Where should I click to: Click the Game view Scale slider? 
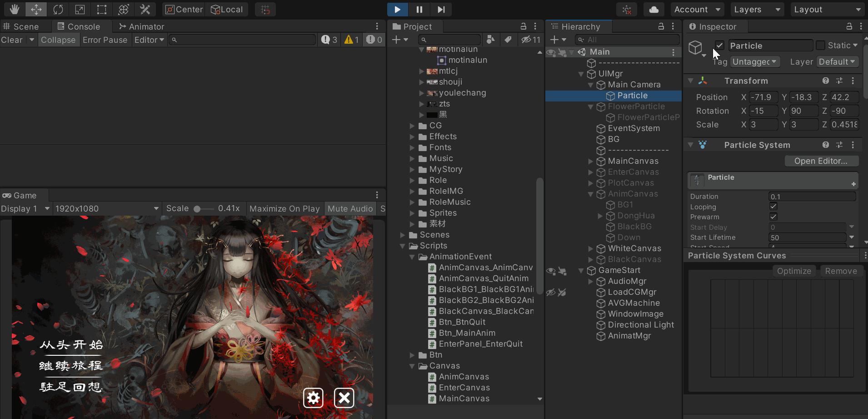[x=203, y=209]
